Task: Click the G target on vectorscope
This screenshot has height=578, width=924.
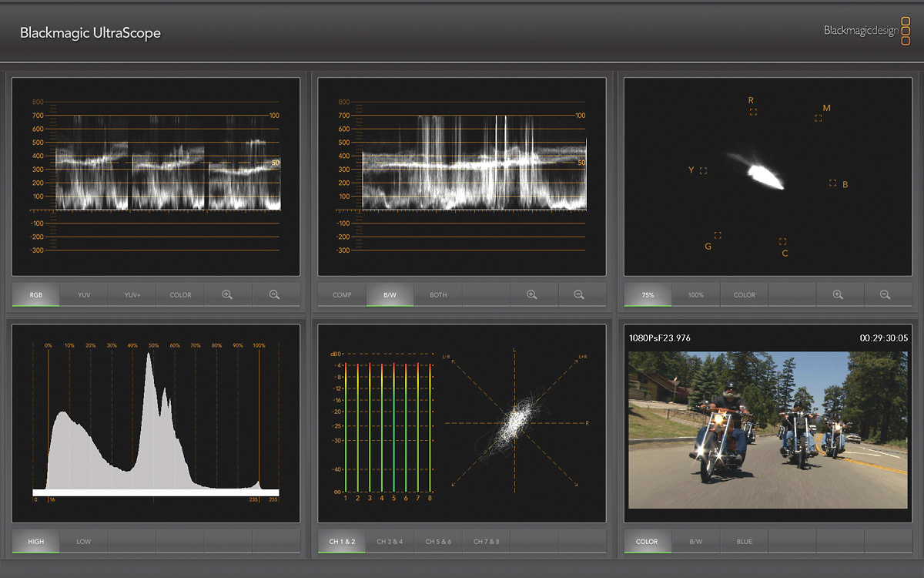Action: (718, 235)
